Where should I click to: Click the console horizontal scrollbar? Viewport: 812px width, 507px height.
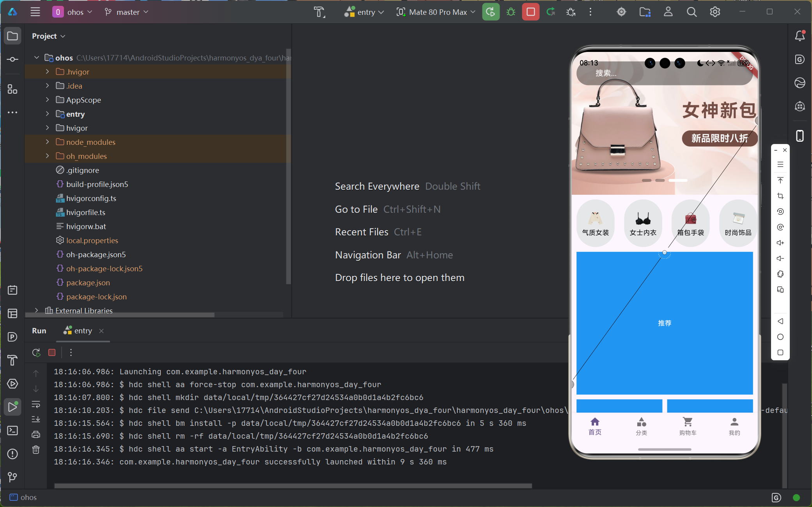pos(293,486)
